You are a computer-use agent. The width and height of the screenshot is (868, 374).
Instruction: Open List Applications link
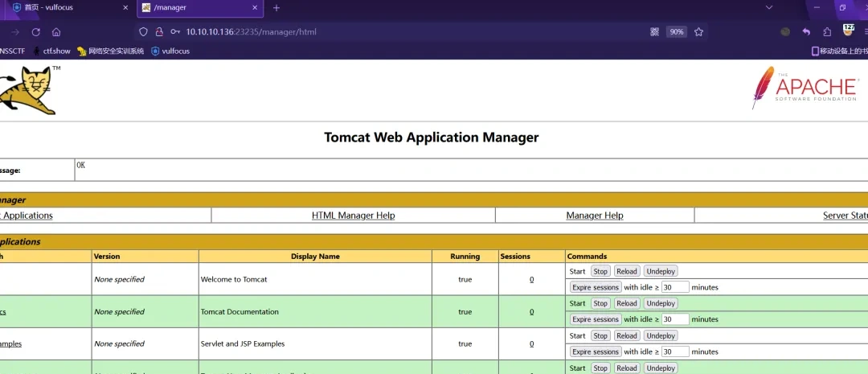[26, 216]
